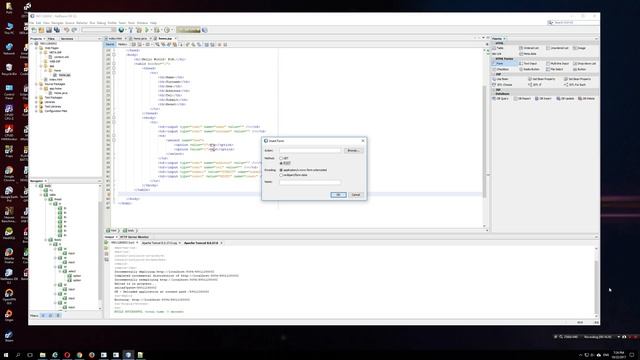Image resolution: width=640 pixels, height=360 pixels.
Task: Click the Output window vertical scrollbar
Action: (x=596, y=282)
